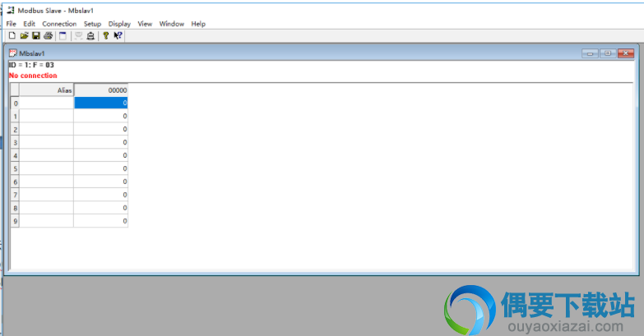Select value cell in row 1
This screenshot has height=336, width=644.
pos(101,116)
